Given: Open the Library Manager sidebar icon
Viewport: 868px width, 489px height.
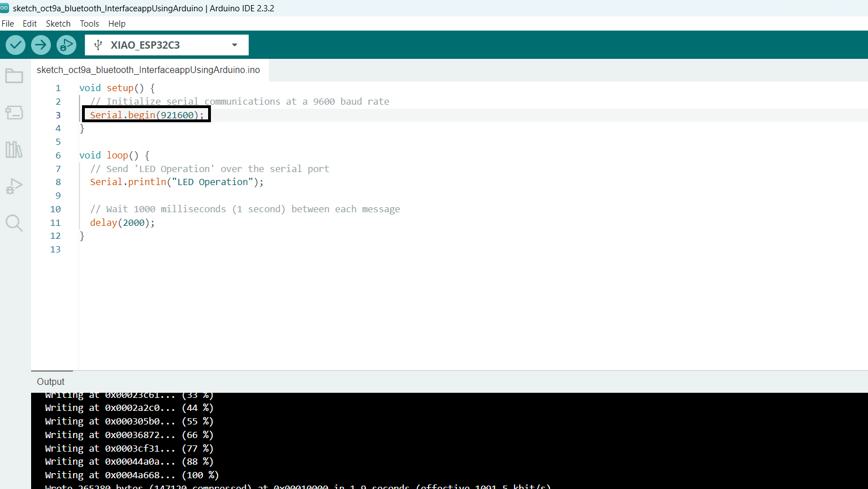Looking at the screenshot, I should click(14, 149).
